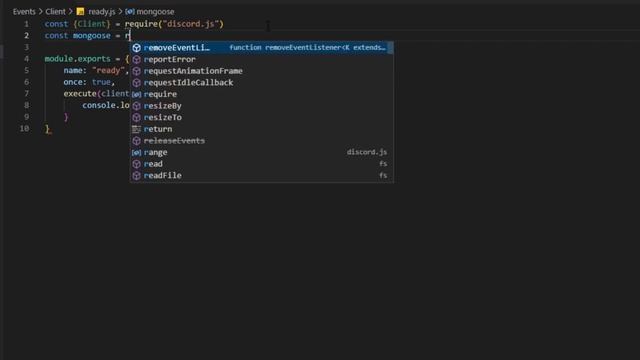Choose readFile suggestion from fs
640x360 pixels.
coord(262,176)
